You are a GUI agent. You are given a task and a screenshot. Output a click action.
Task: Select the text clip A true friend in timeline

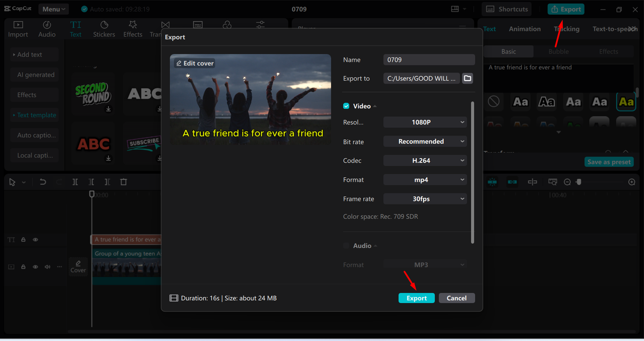coord(127,240)
